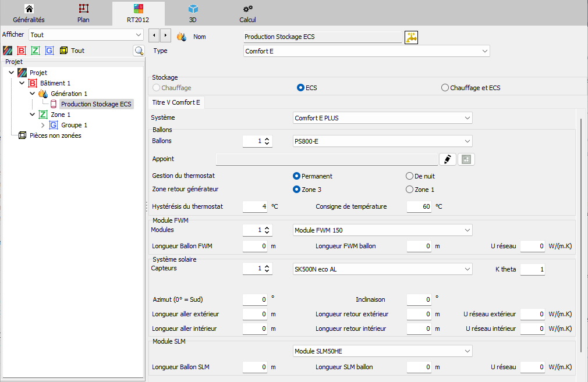
Task: Edit Appoint with the pencil icon
Action: 447,159
